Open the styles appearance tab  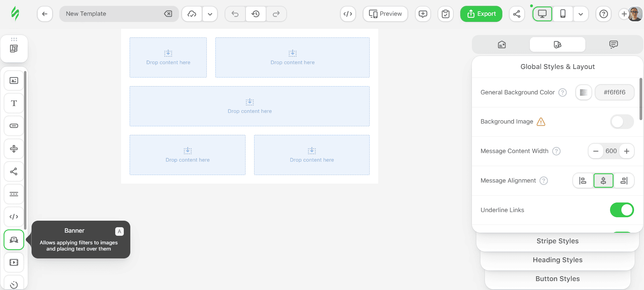click(x=558, y=45)
